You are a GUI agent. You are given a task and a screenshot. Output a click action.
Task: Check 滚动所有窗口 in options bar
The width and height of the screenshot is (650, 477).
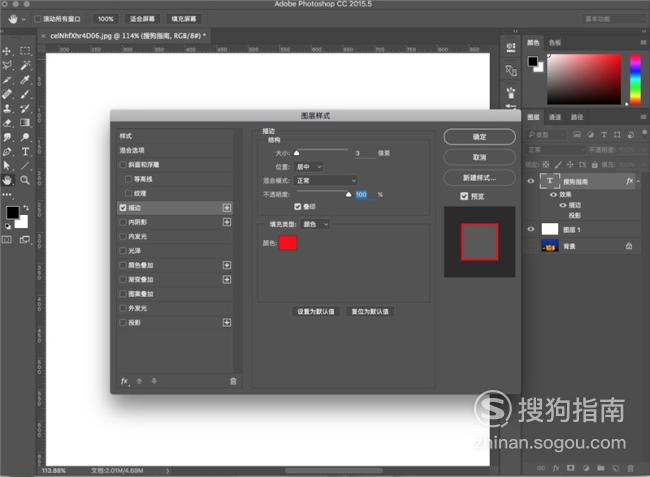(x=38, y=19)
